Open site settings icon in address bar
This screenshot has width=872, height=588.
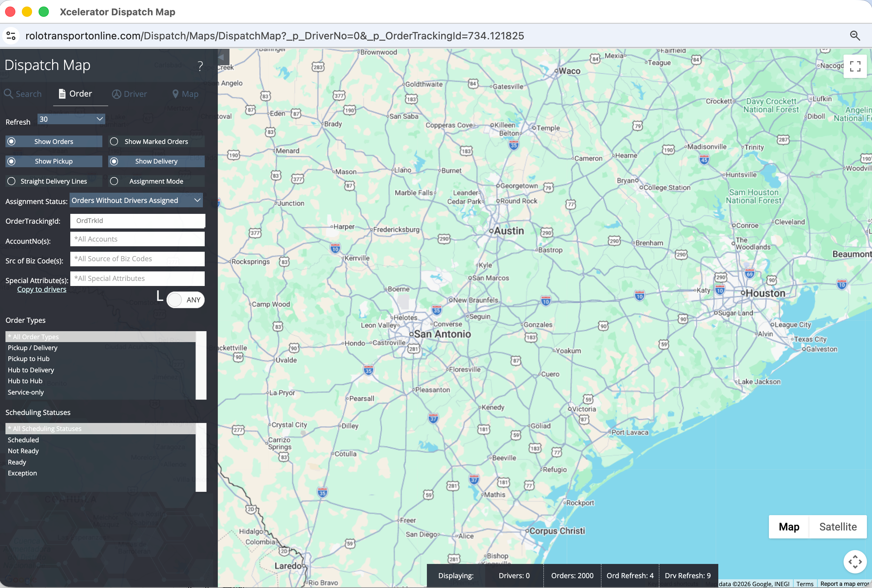pyautogui.click(x=11, y=36)
